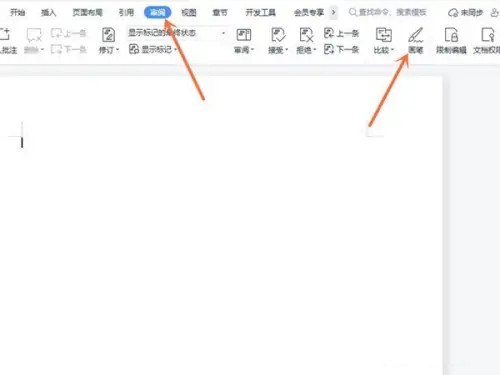Switch to the 插入 (Insert) tab
The width and height of the screenshot is (500, 375).
click(48, 13)
